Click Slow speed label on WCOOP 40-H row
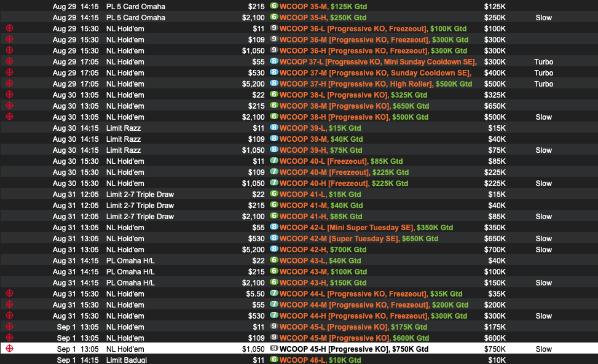Viewport: 598px width, 364px height. 543,183
